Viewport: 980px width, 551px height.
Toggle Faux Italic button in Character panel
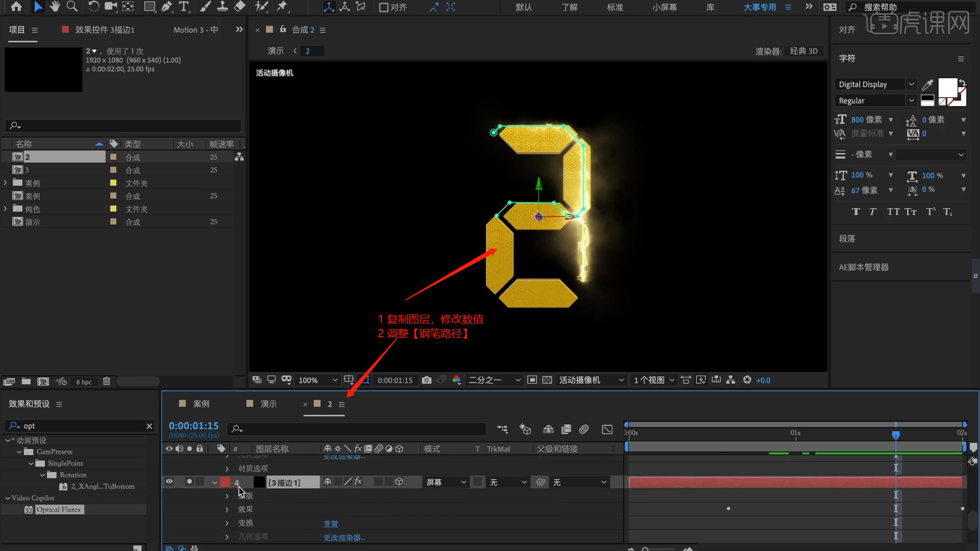coord(873,212)
